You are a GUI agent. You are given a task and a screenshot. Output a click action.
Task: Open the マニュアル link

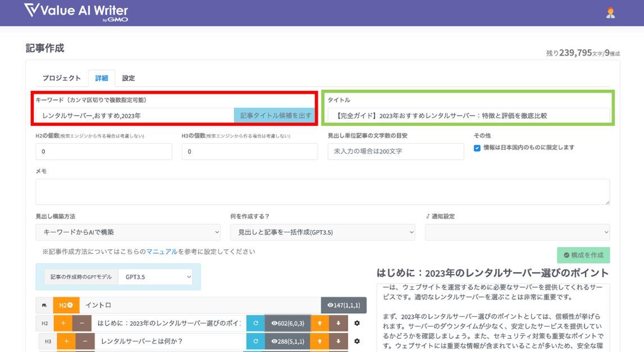162,252
